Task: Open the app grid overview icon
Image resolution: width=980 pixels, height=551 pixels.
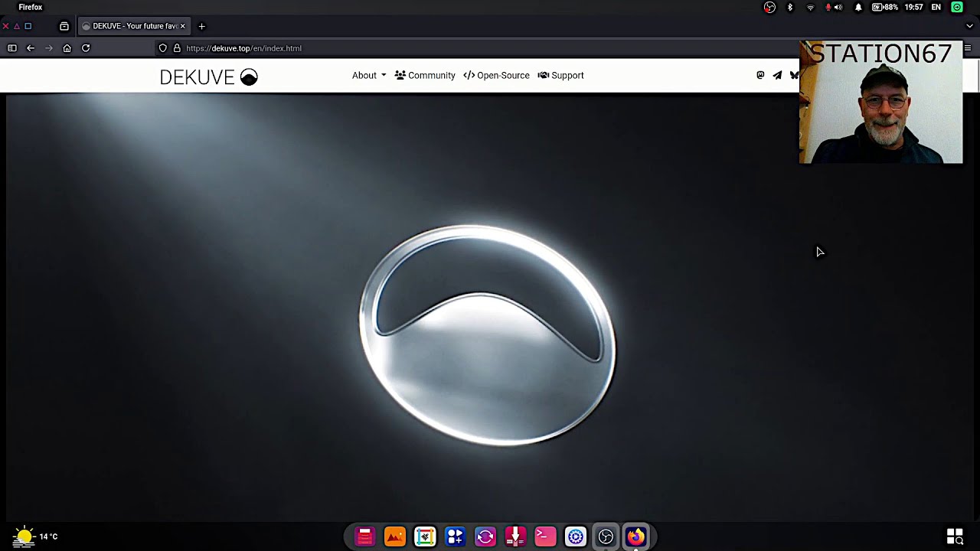Action: (x=955, y=536)
